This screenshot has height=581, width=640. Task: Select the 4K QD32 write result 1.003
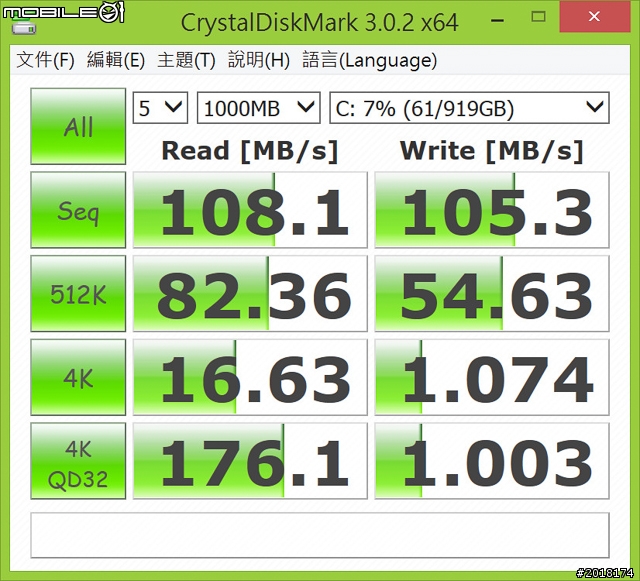coord(492,461)
